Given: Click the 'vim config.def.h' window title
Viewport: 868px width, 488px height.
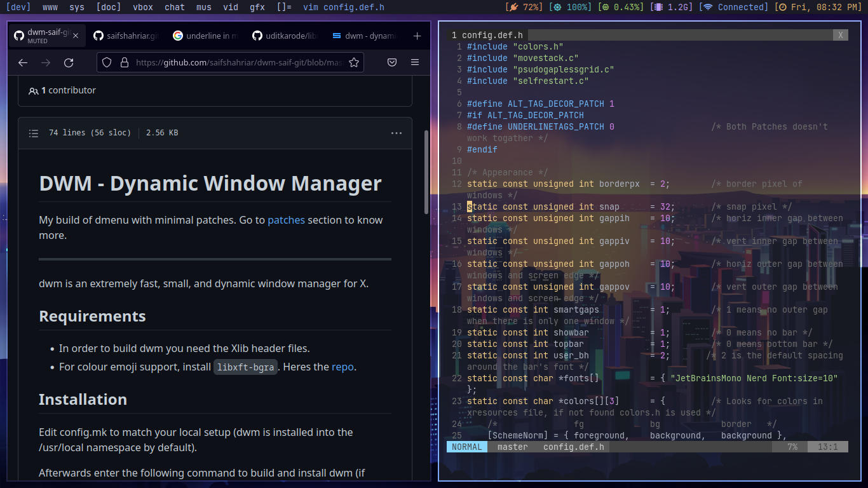Looking at the screenshot, I should tap(344, 7).
